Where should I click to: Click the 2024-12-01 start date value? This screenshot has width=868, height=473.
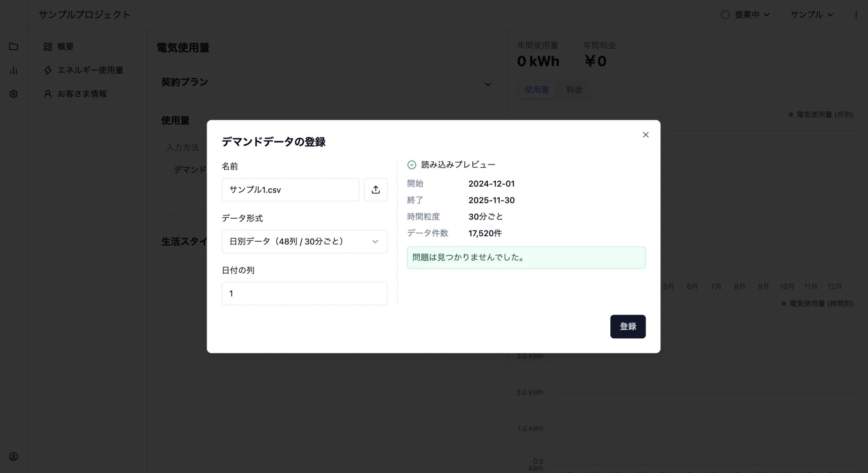(x=491, y=184)
